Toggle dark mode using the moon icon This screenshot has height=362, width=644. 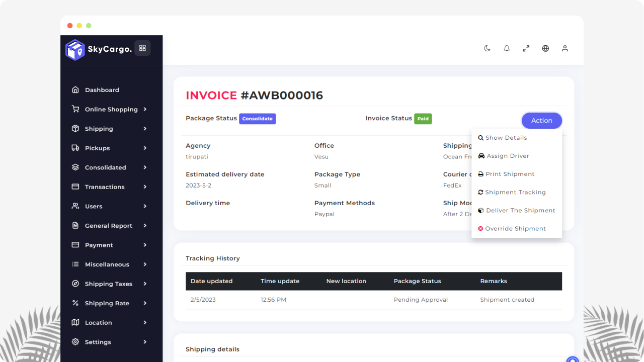pyautogui.click(x=487, y=48)
